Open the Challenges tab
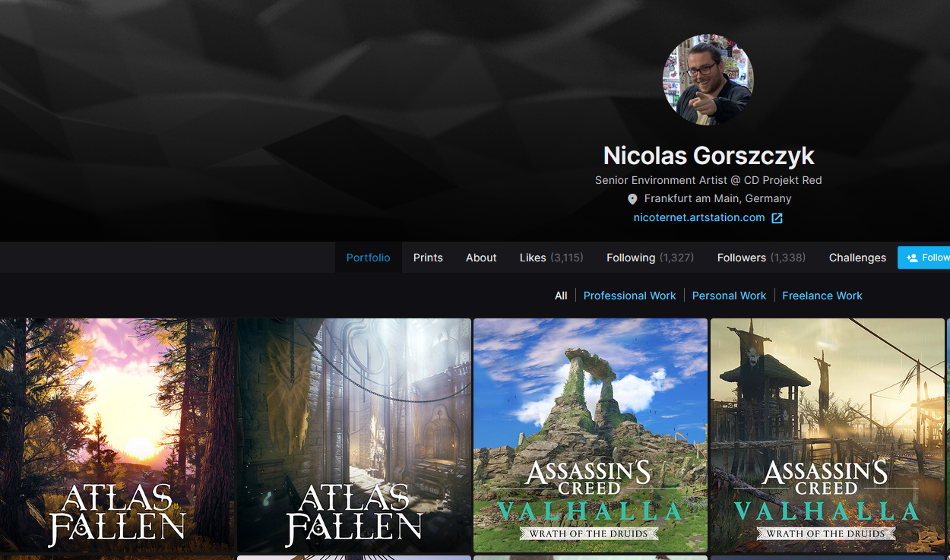Image resolution: width=950 pixels, height=560 pixels. coord(857,258)
